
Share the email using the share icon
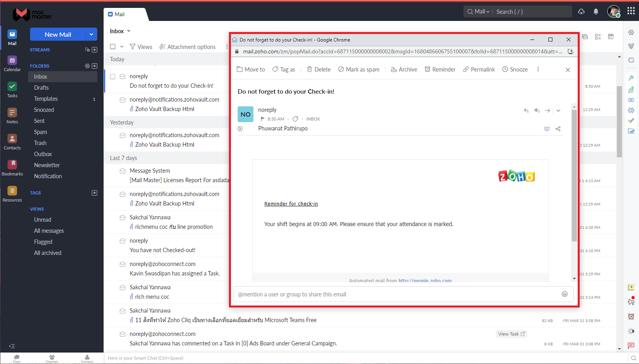[x=558, y=128]
